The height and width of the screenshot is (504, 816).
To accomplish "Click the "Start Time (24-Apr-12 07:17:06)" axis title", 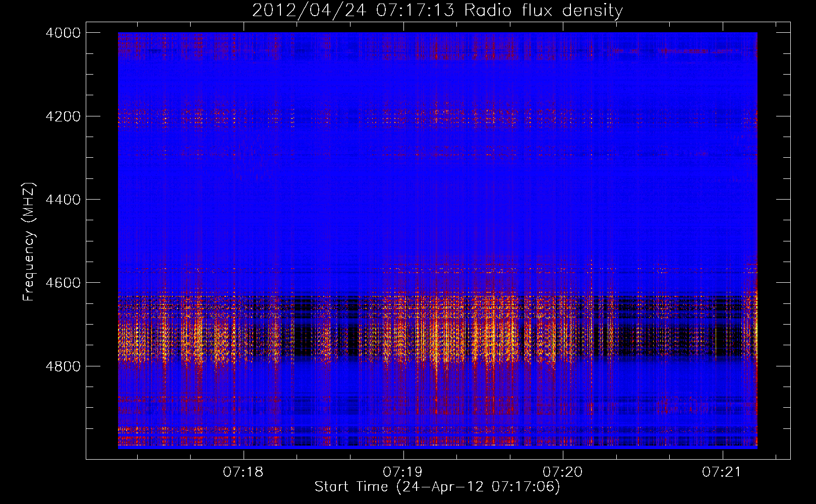I will 437,487.
